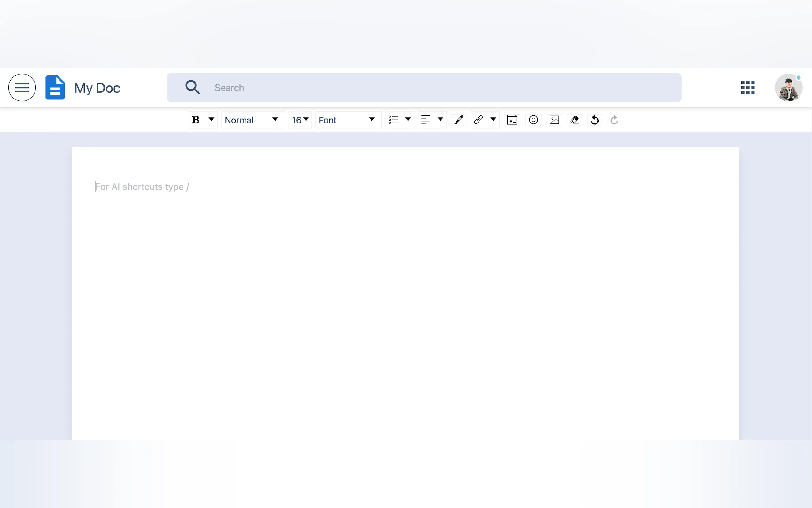Screen dimensions: 812x508
Task: Open the font size 16 dropdown
Action: tap(300, 120)
